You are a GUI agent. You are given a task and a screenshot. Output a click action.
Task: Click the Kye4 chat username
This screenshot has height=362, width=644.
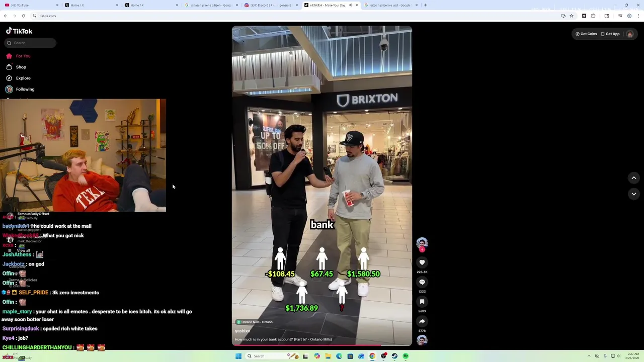[8, 338]
